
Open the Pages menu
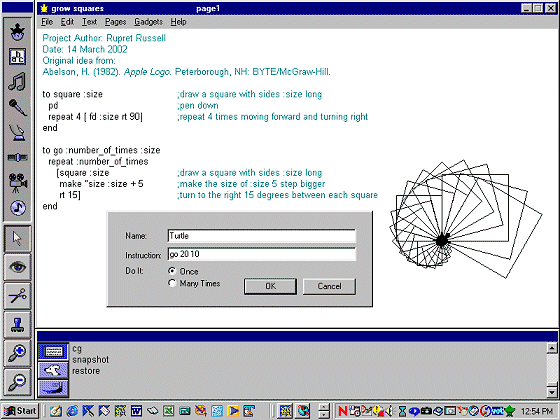115,22
